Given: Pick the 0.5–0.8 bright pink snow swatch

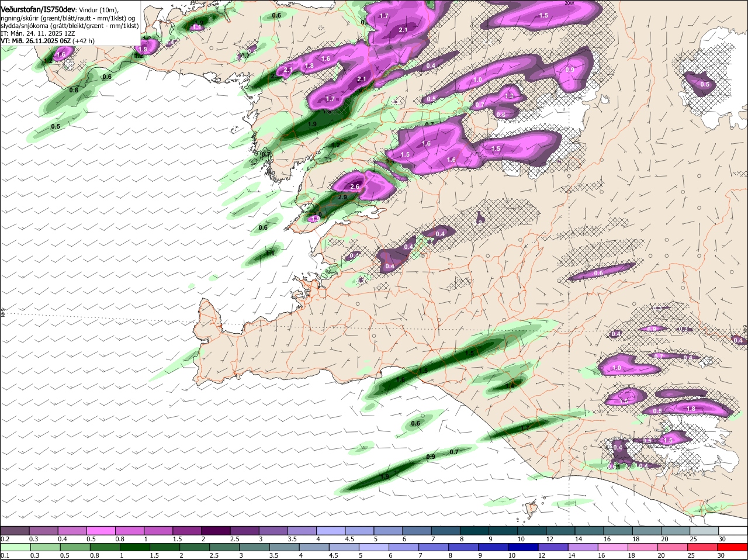Looking at the screenshot, I should (x=102, y=530).
